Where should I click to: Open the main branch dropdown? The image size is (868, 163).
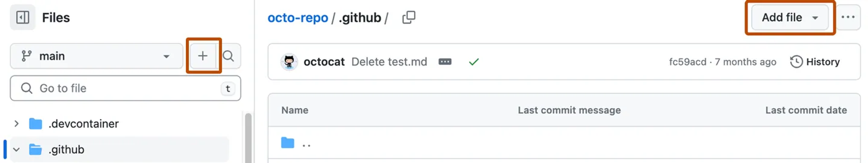(96, 56)
